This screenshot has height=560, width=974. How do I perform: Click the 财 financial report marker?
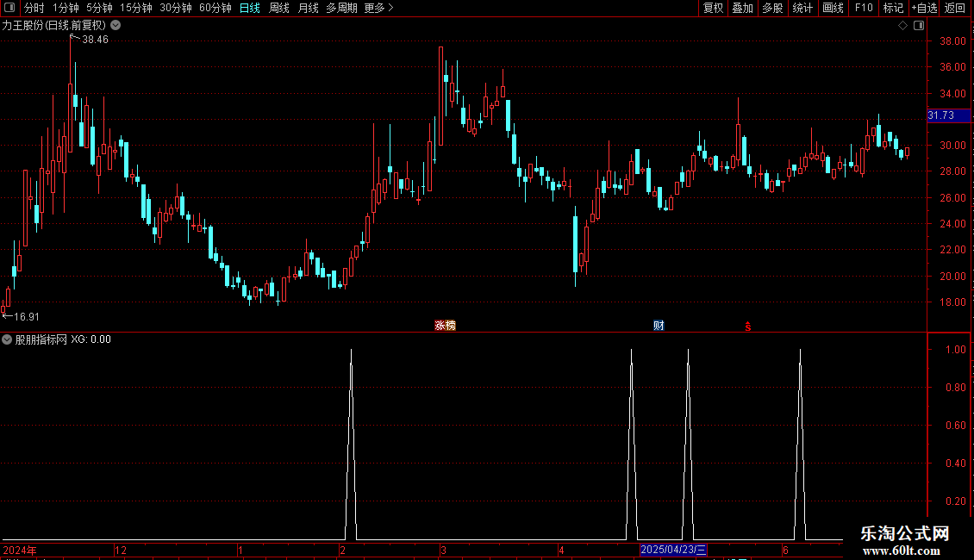659,326
